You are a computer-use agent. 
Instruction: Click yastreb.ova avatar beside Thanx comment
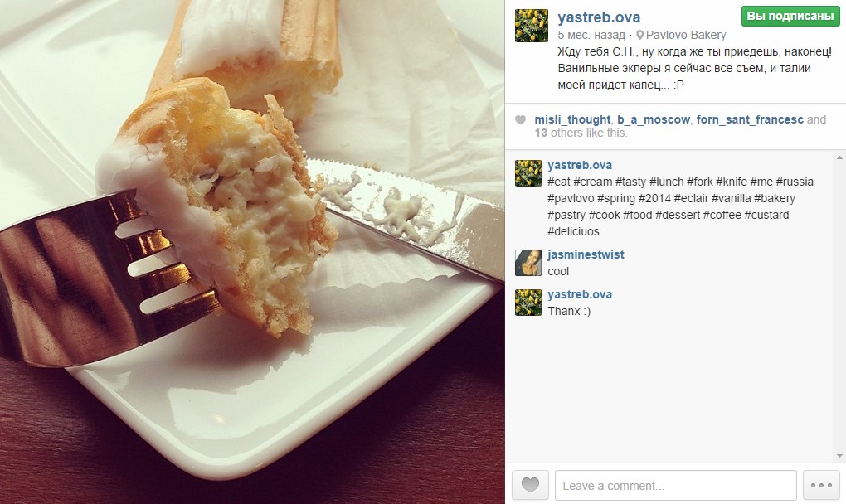528,303
